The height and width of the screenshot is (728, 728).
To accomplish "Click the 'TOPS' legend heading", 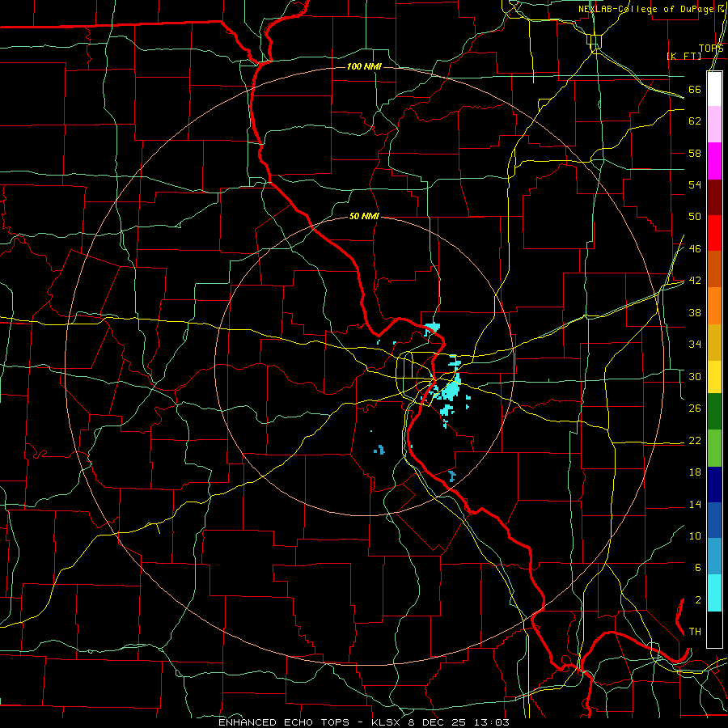I will (x=711, y=49).
